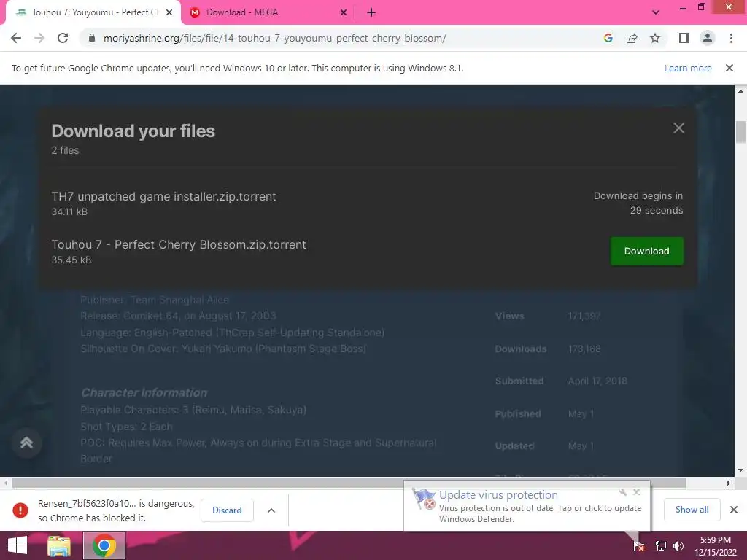Close the Download - MEGA tab

344,12
